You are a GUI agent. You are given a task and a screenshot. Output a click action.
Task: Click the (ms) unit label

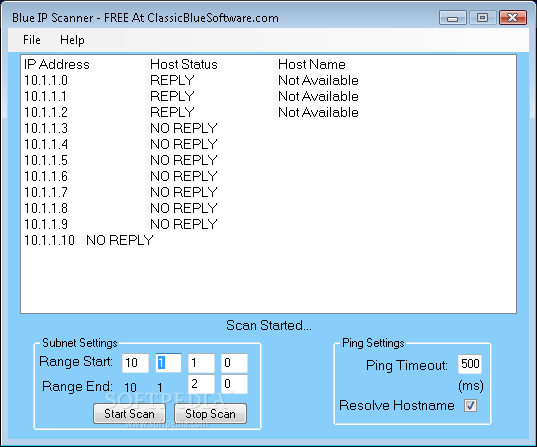pos(471,386)
